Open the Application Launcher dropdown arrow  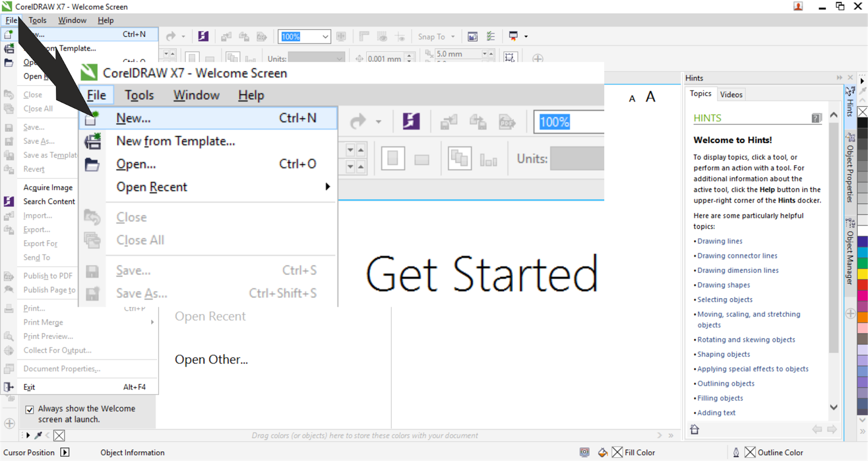pos(526,36)
